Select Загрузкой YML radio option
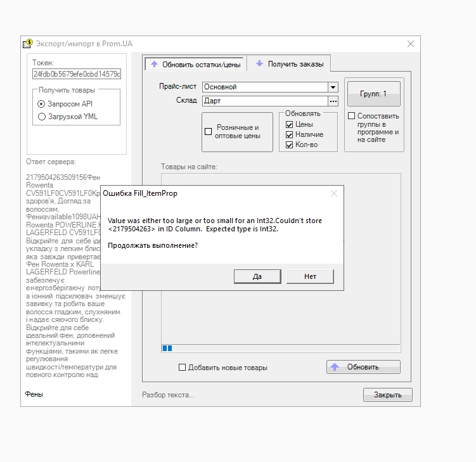 tap(42, 117)
